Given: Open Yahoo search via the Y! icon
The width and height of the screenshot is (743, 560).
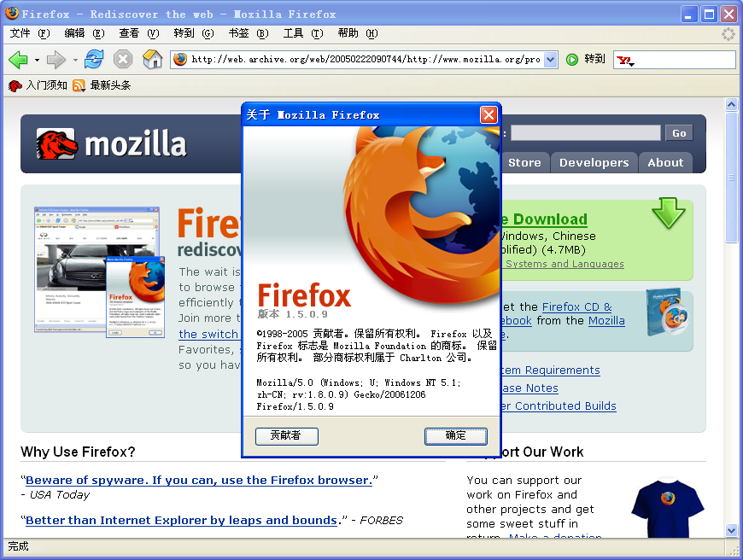Looking at the screenshot, I should tap(623, 60).
